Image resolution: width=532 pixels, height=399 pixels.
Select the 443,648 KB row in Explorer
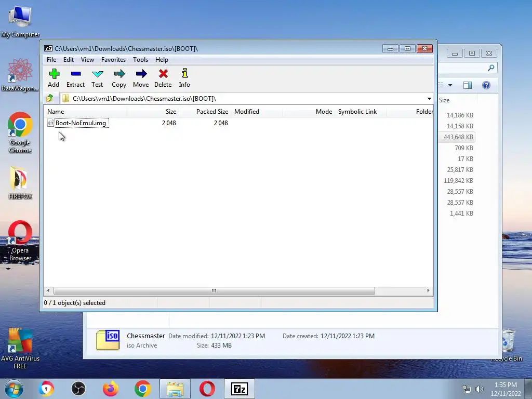tap(458, 137)
